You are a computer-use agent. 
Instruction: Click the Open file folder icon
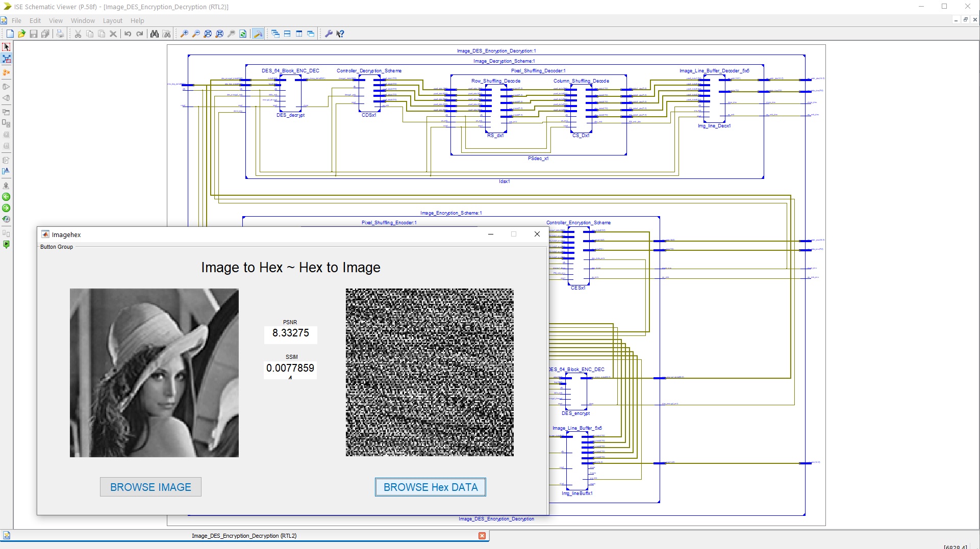21,34
